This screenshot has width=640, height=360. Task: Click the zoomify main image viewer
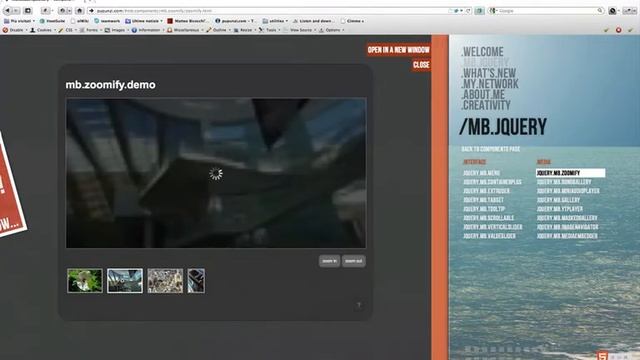[216, 173]
